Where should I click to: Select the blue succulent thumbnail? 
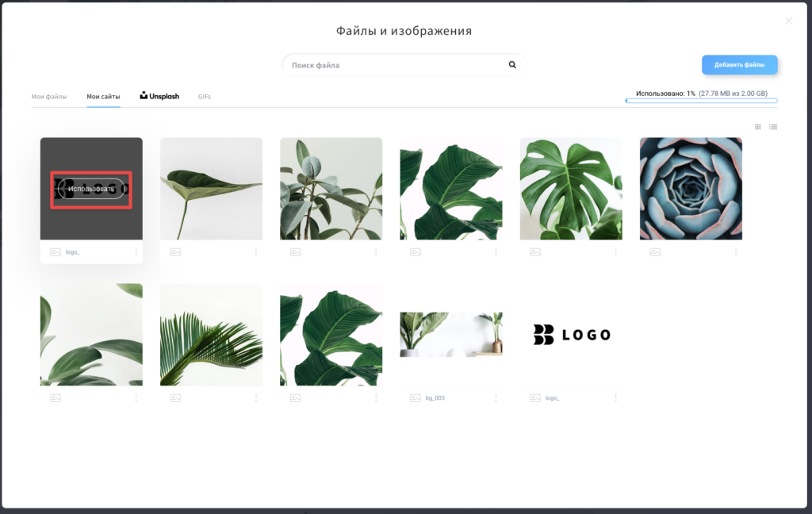(691, 189)
